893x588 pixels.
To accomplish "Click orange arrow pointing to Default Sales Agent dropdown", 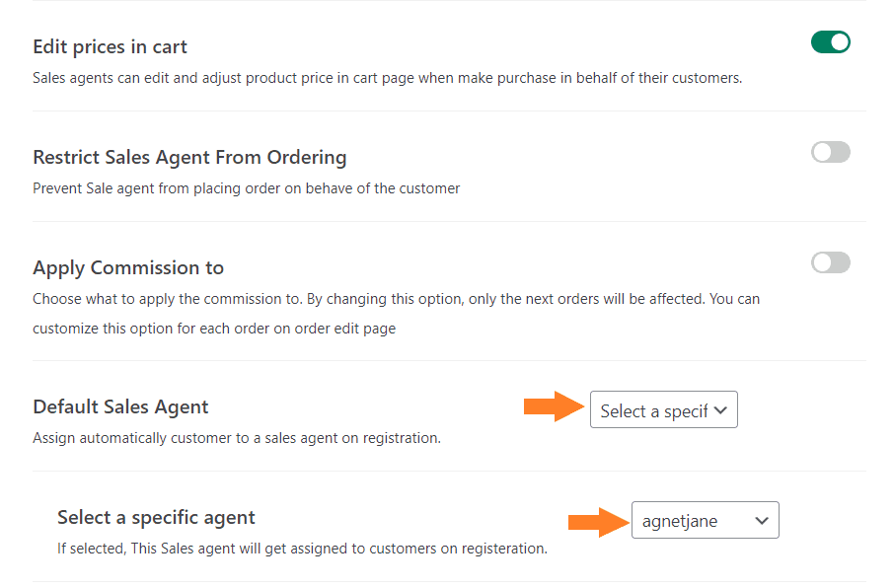I will pos(555,406).
